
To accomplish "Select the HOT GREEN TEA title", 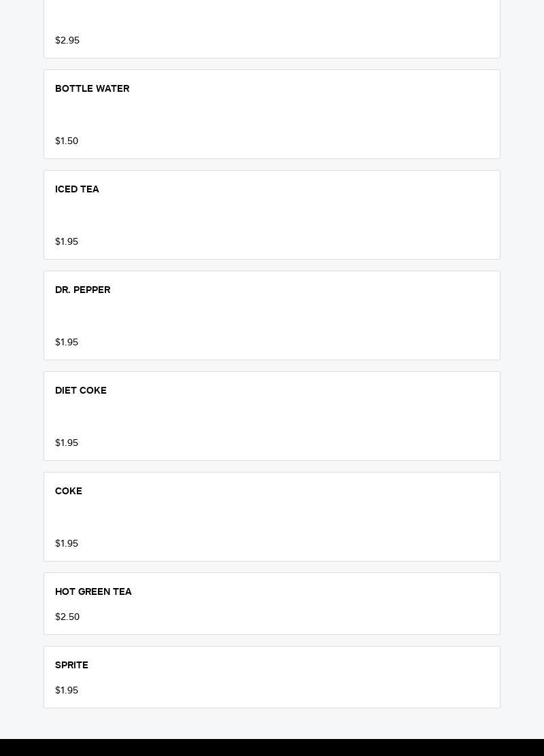I will click(x=93, y=591).
